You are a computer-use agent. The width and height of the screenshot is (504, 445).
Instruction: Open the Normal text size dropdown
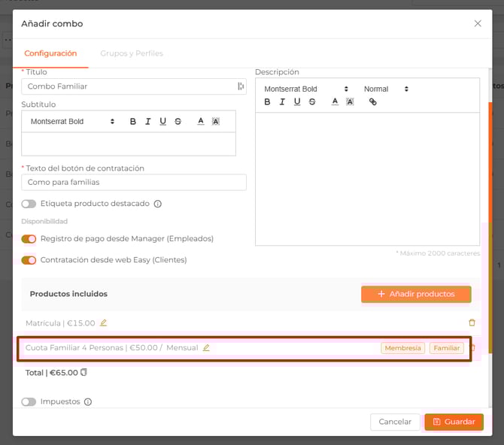386,89
